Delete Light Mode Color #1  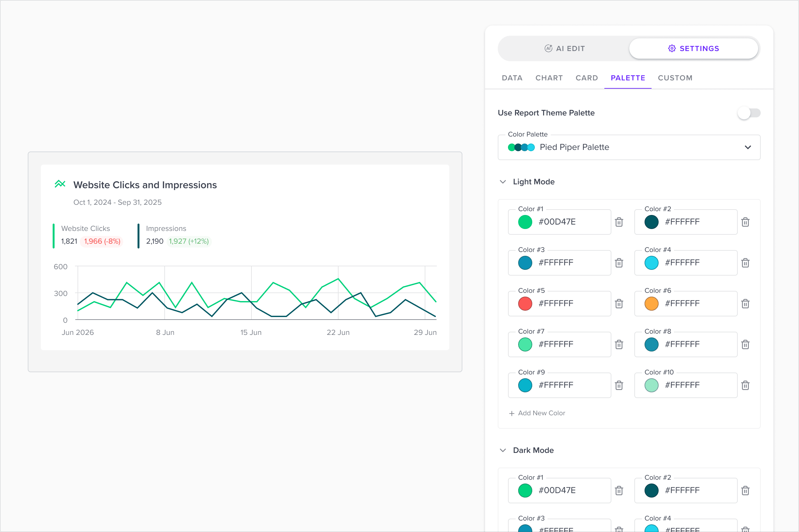tap(619, 222)
